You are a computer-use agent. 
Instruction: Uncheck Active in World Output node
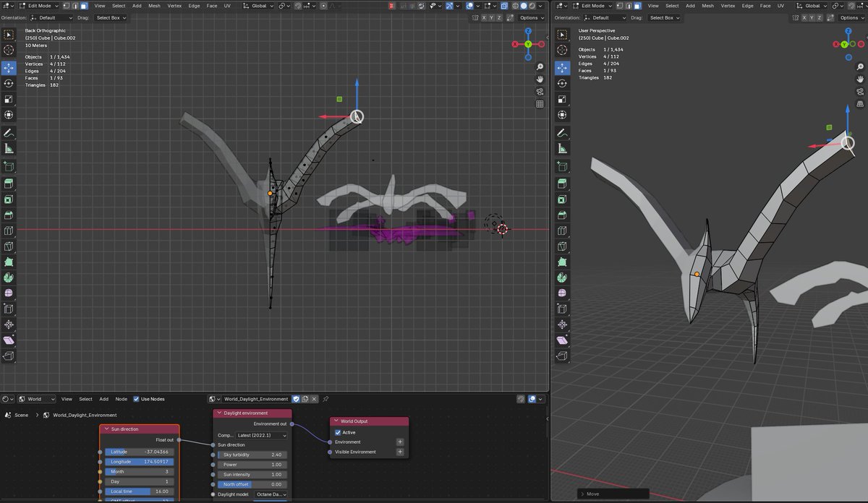pyautogui.click(x=338, y=432)
